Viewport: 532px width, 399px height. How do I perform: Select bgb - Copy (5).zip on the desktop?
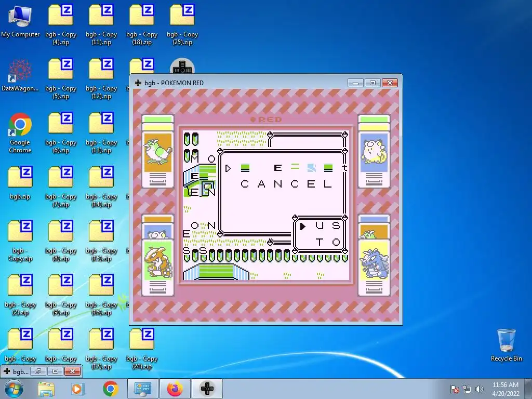click(61, 79)
